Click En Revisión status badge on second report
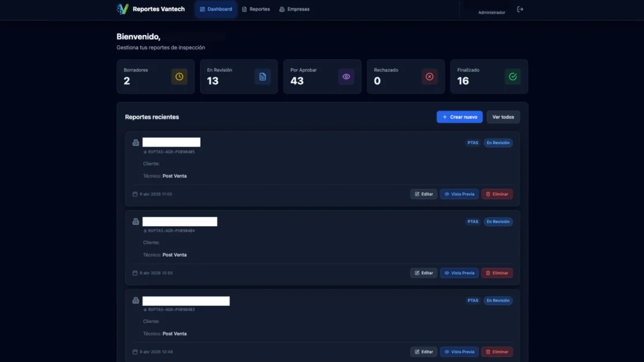This screenshot has height=362, width=644. 498,221
